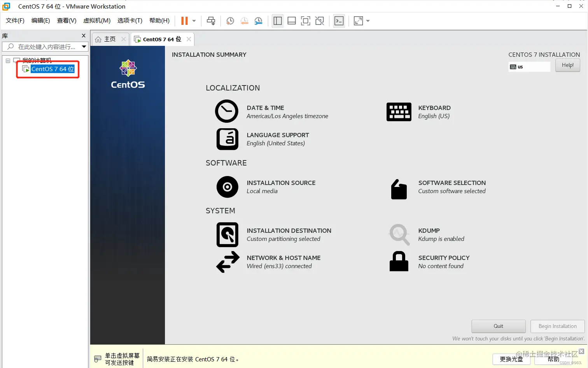Enter full screen mode icon
The width and height of the screenshot is (588, 368).
click(306, 21)
